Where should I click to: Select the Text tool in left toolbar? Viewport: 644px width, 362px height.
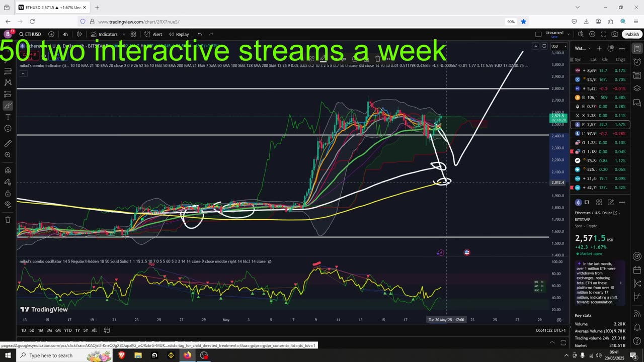8,117
